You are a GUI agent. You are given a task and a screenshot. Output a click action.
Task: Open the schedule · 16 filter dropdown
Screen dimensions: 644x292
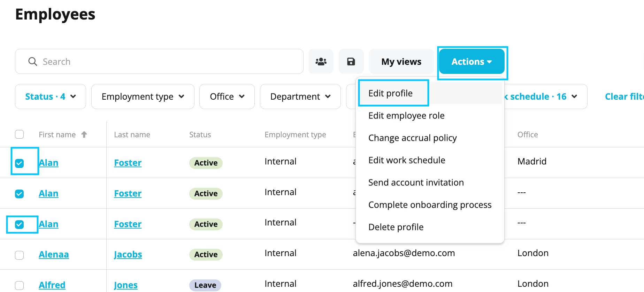pos(545,97)
